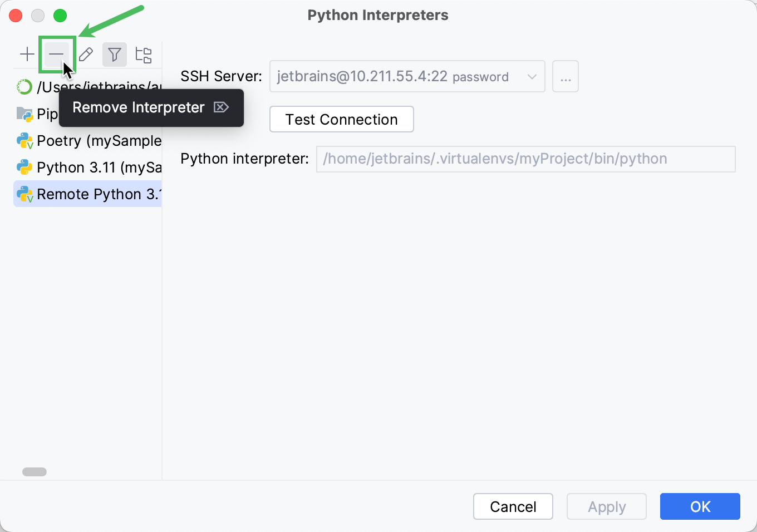Image resolution: width=757 pixels, height=532 pixels.
Task: Remove the selected interpreter using the minus icon
Action: [56, 54]
